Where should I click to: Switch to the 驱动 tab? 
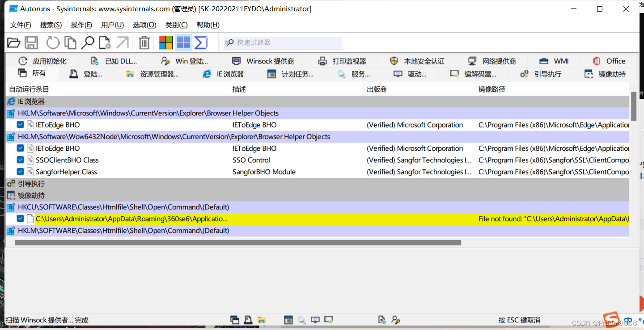point(411,74)
